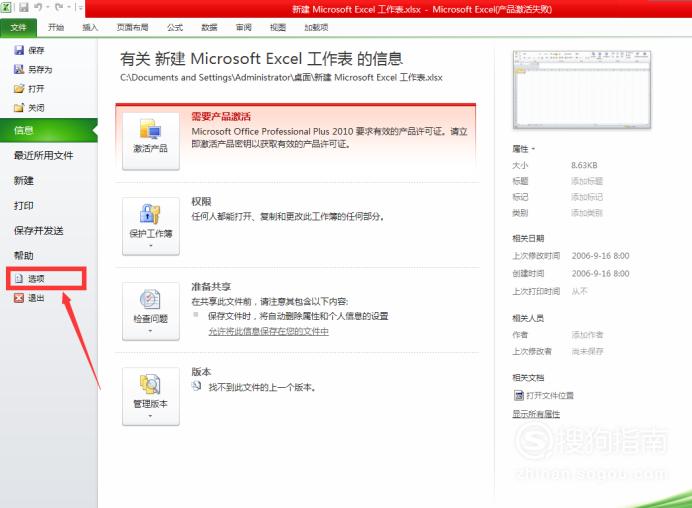Click the 相关人员 section heading

click(528, 318)
